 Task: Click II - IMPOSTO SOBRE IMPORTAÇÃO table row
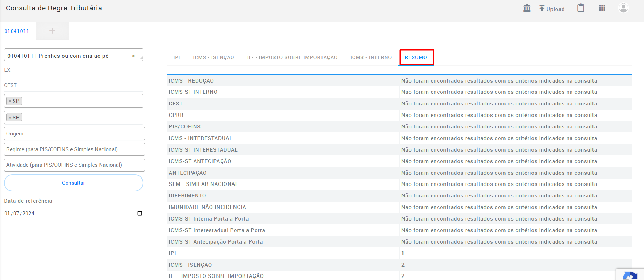coord(399,275)
